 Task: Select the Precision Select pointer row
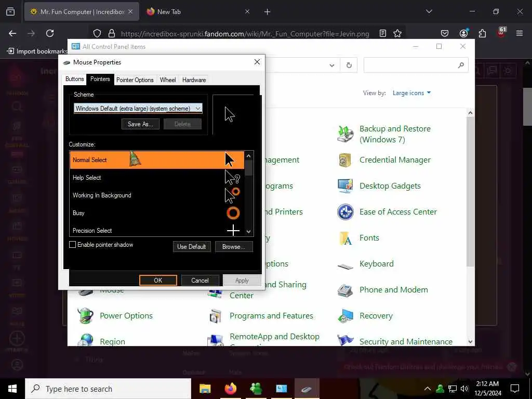click(157, 230)
